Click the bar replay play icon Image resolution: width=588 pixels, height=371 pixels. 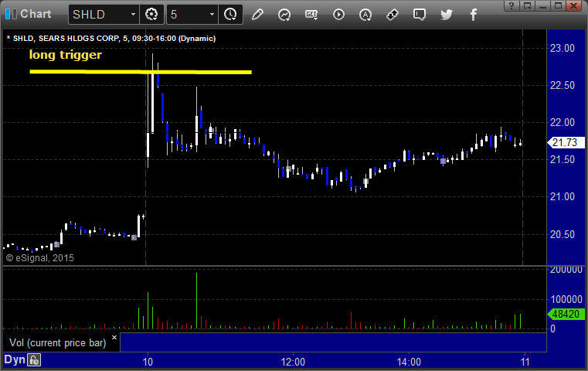coord(338,15)
